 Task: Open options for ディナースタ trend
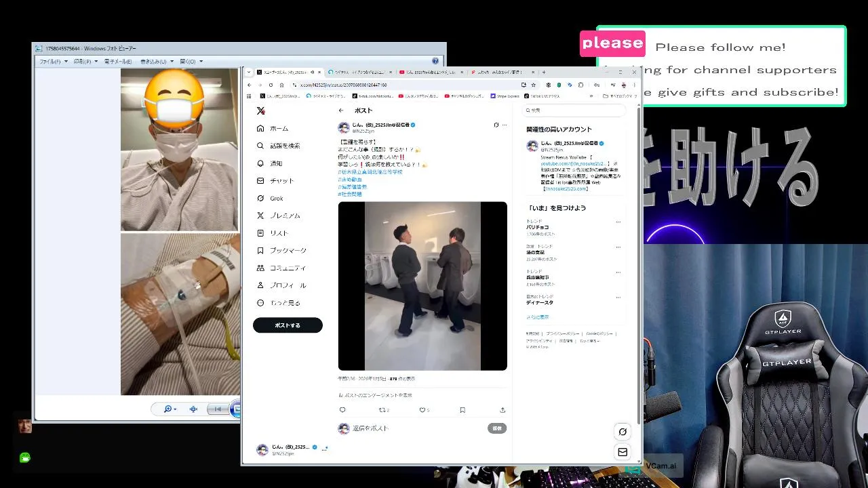pos(618,298)
